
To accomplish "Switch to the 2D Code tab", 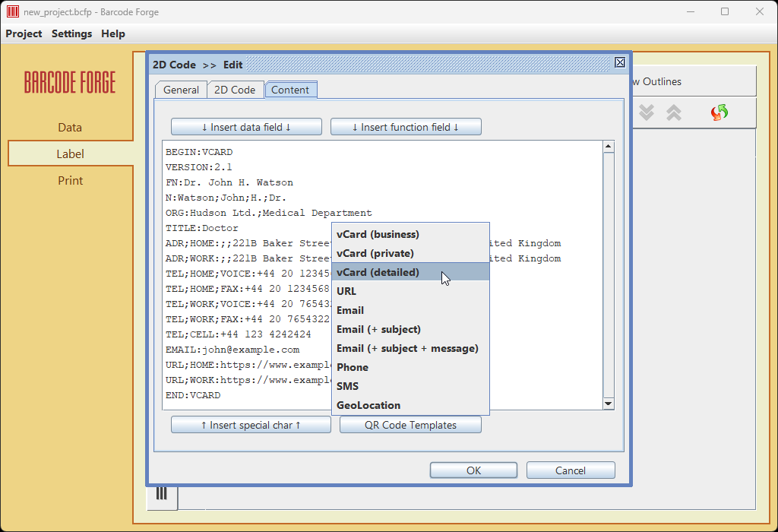I will coord(235,90).
